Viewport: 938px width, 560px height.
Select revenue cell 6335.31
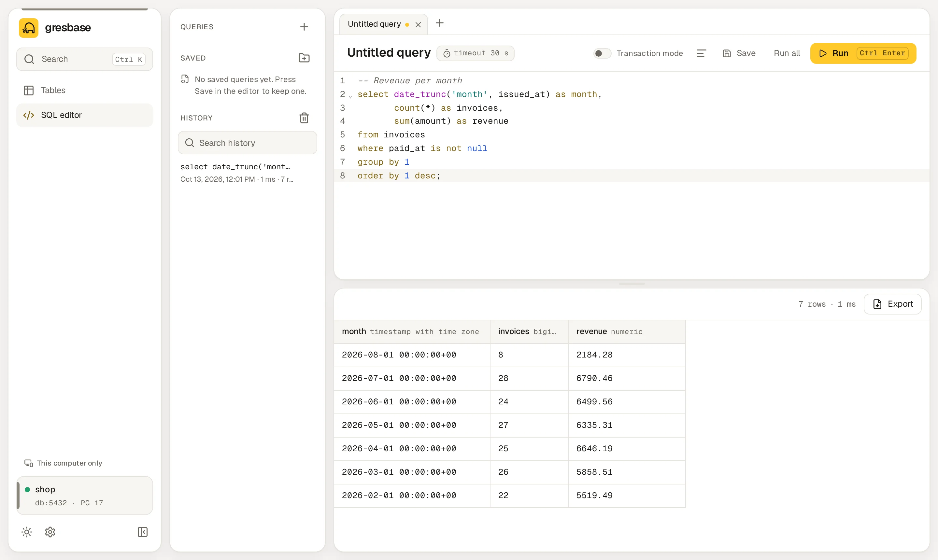pos(627,425)
